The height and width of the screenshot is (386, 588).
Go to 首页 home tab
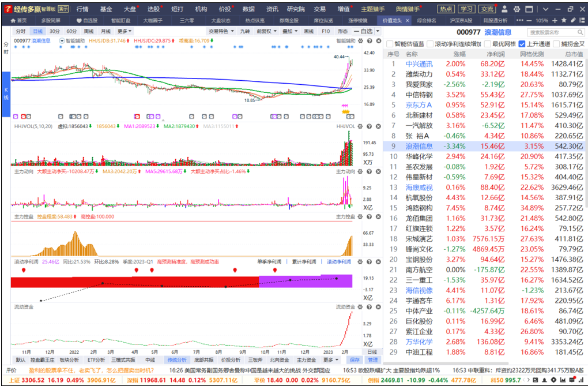[19, 21]
